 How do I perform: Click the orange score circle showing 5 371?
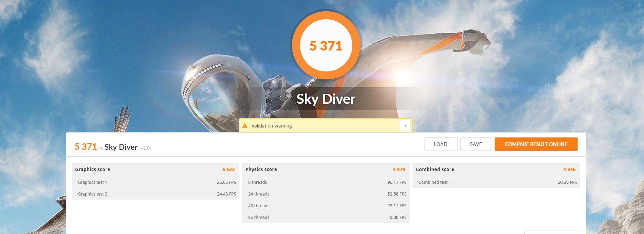pos(326,45)
